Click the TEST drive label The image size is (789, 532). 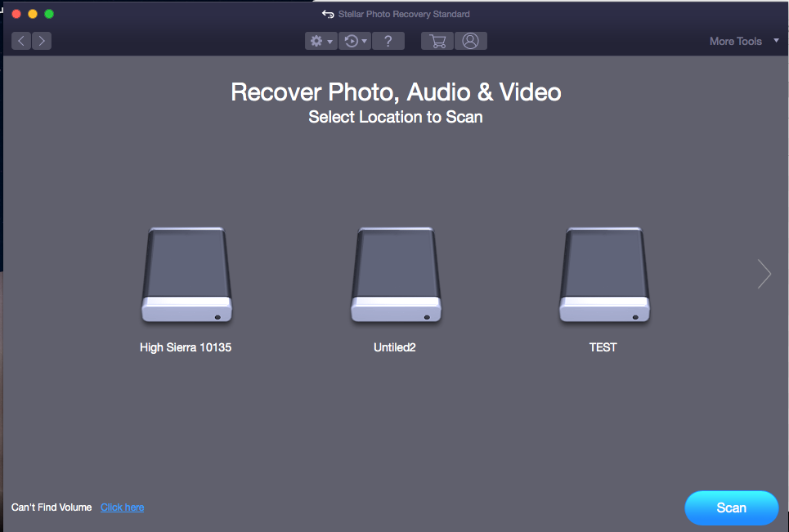coord(603,347)
